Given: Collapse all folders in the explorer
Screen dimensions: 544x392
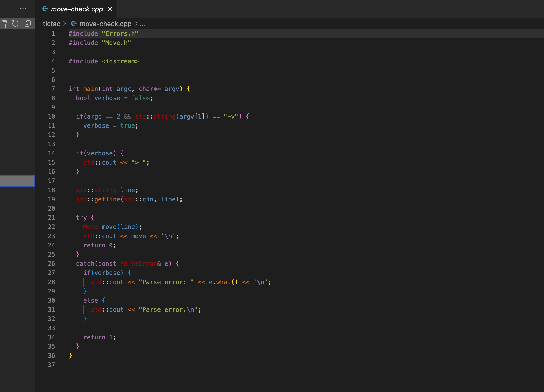Looking at the screenshot, I should [27, 24].
